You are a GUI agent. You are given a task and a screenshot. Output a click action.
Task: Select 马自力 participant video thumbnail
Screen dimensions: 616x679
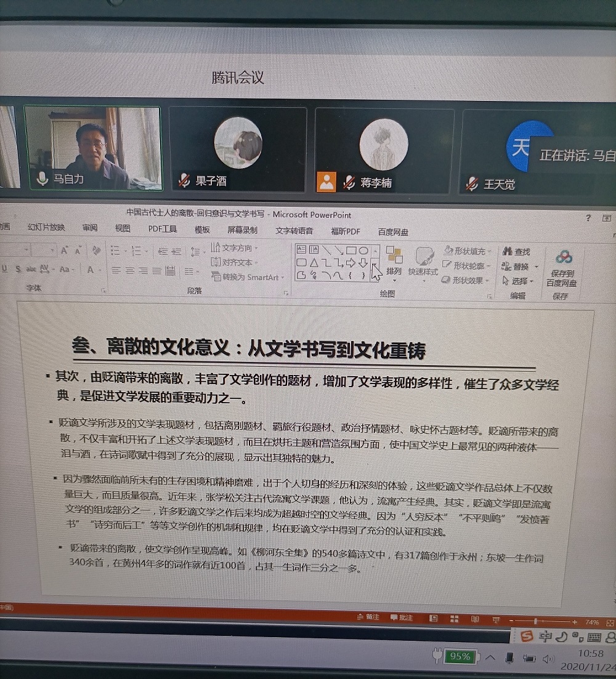(92, 148)
